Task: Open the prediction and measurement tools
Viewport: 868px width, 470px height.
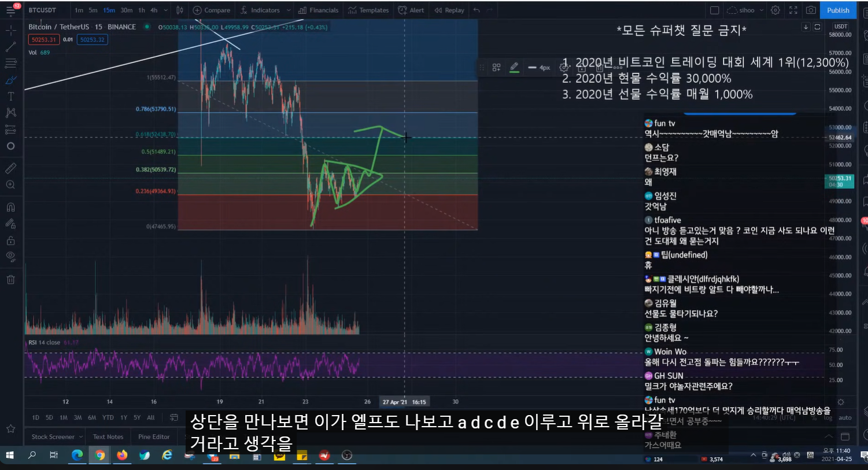Action: 10,129
